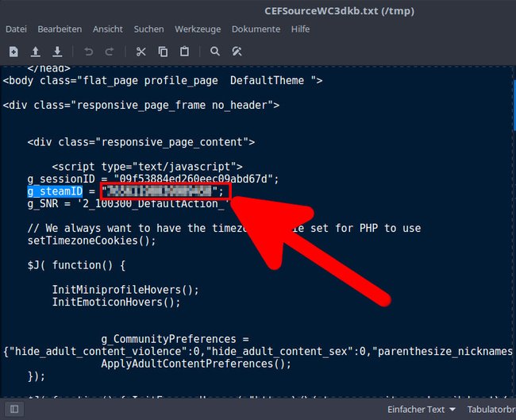Undo the last edit
516x420 pixels.
coord(89,52)
